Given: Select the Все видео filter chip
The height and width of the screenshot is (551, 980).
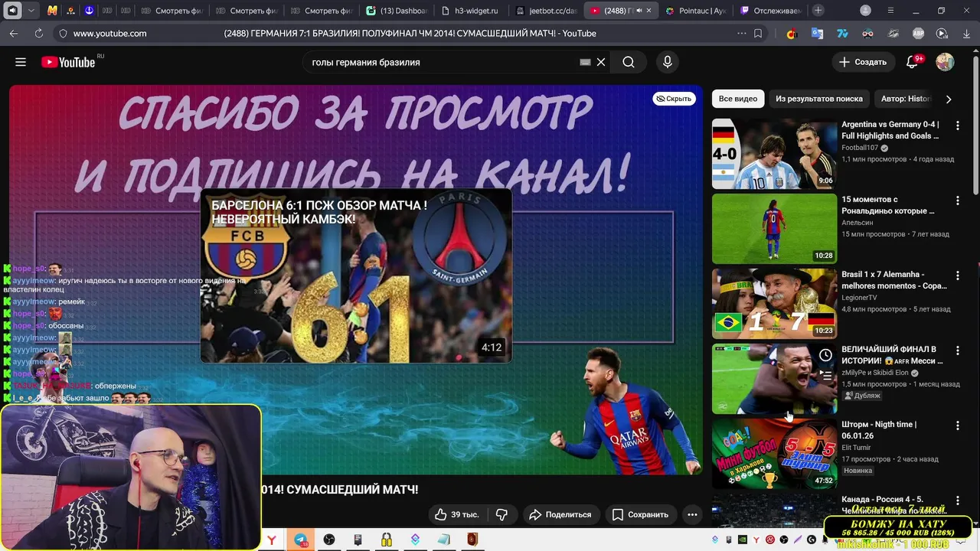Looking at the screenshot, I should pos(738,99).
